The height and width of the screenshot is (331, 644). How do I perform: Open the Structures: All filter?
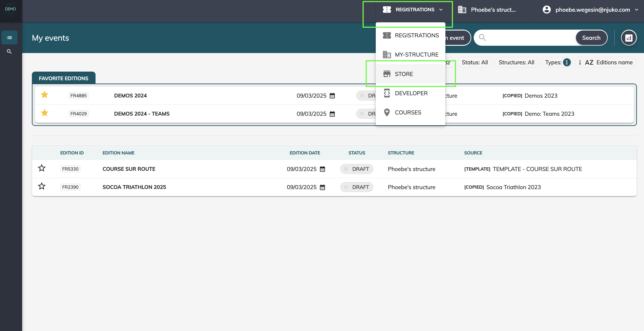(516, 63)
